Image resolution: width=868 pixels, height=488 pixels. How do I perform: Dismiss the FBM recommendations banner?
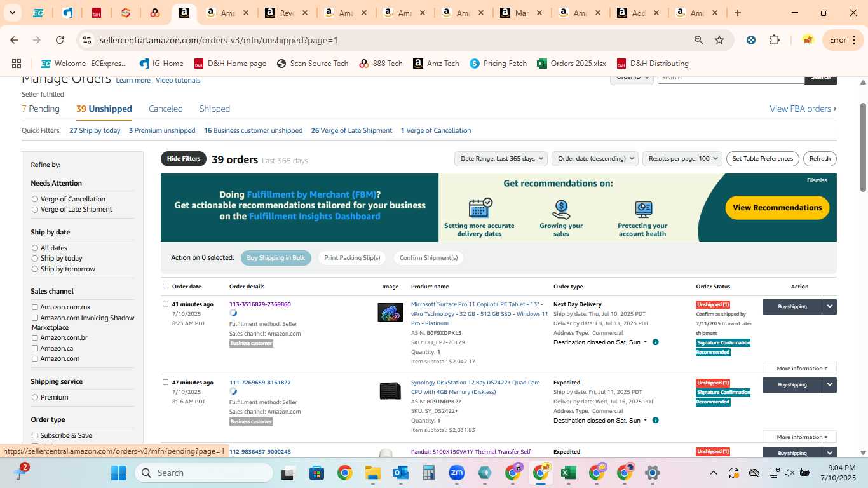pos(817,180)
